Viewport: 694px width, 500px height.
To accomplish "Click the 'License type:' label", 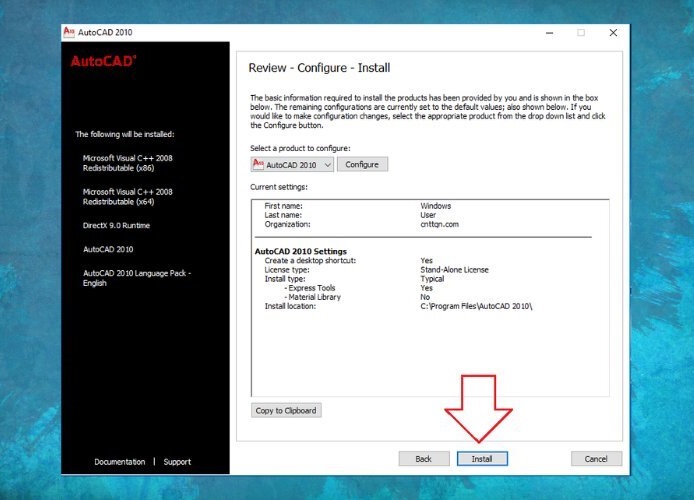I will pos(287,269).
